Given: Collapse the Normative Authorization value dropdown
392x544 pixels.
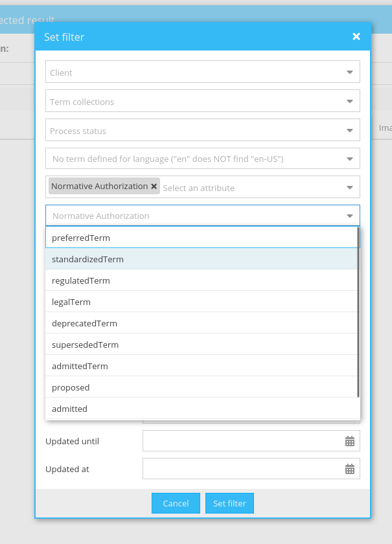Looking at the screenshot, I should point(349,216).
